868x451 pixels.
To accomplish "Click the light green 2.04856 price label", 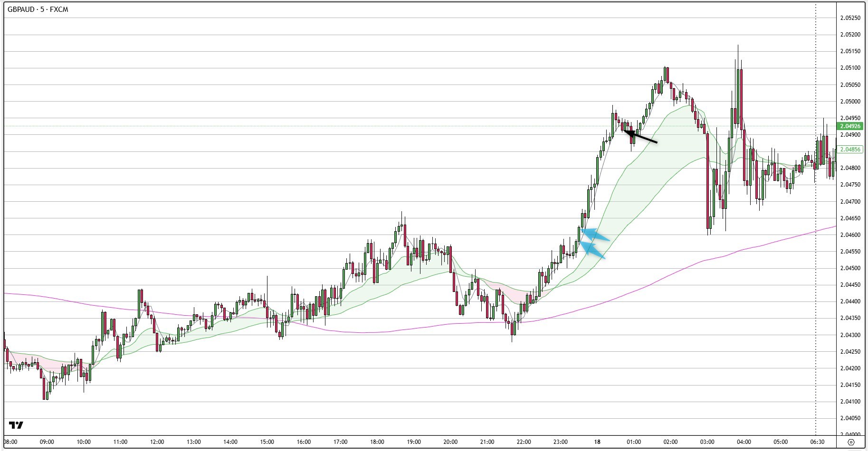I will [850, 150].
